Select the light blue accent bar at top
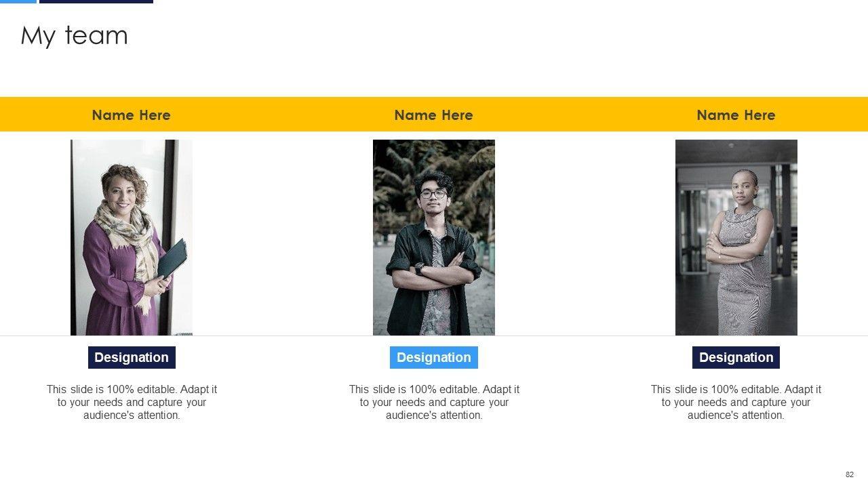The image size is (868, 488). (18, 1)
